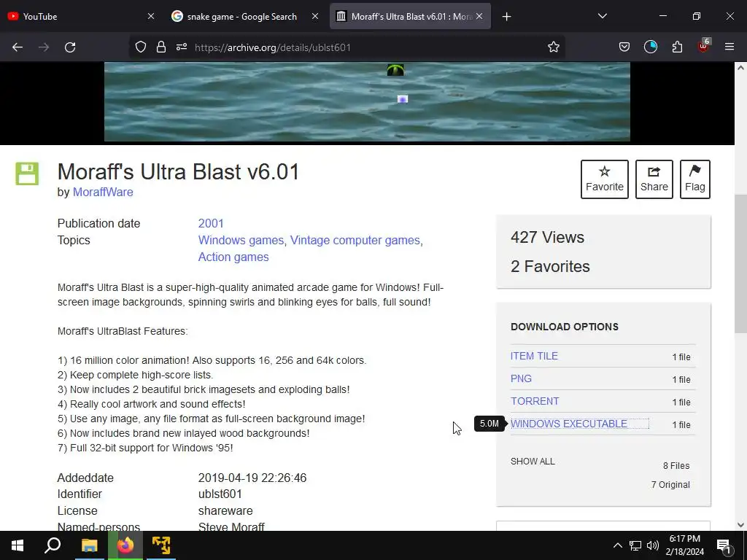The image size is (747, 560).
Task: Bookmark this page with the star icon
Action: coord(553,47)
